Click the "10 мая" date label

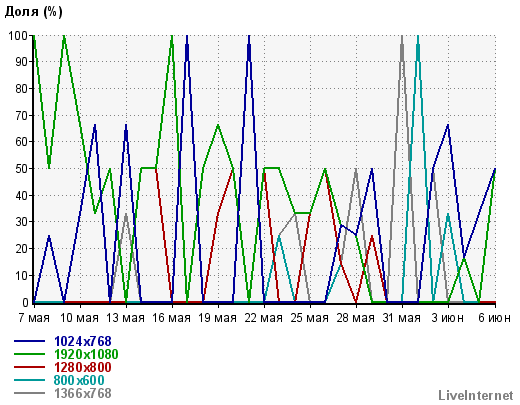coord(79,318)
